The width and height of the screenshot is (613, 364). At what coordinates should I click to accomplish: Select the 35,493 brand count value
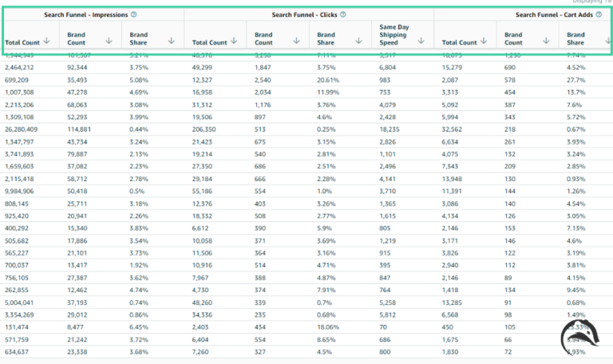77,80
